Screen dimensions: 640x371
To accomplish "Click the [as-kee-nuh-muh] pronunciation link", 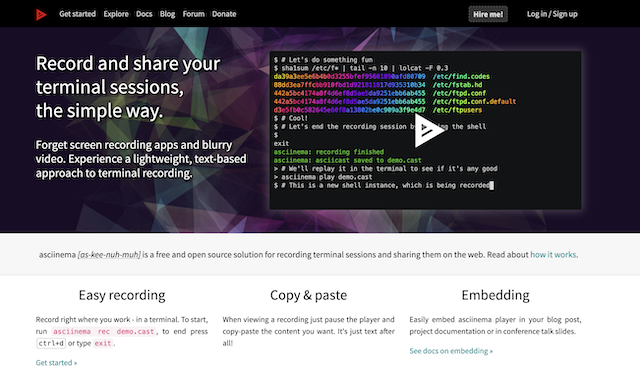I will point(109,255).
